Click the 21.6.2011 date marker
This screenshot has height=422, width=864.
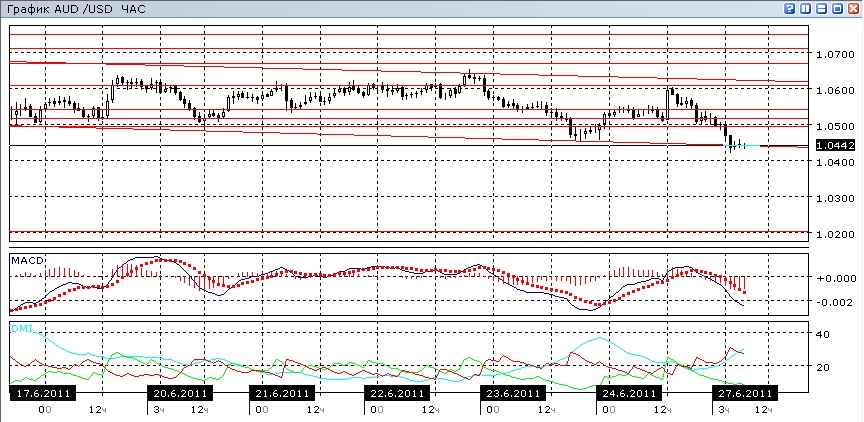click(x=283, y=393)
